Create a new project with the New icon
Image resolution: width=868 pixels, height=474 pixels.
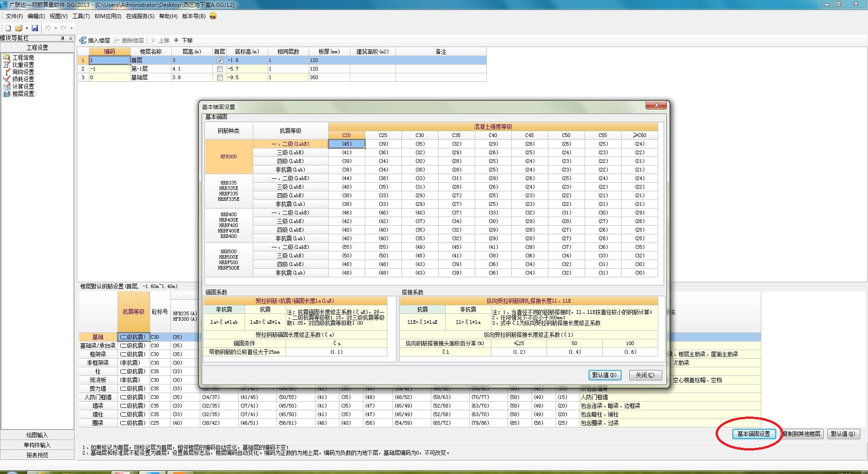click(x=8, y=28)
